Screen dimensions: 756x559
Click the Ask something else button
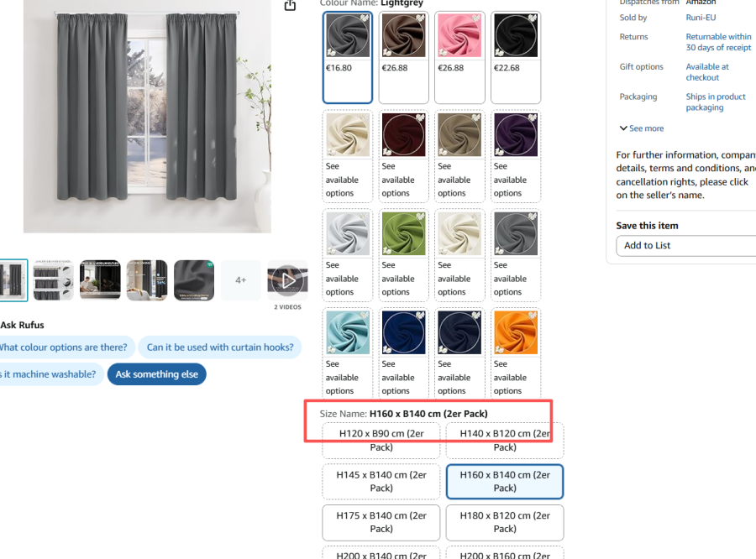tap(157, 374)
